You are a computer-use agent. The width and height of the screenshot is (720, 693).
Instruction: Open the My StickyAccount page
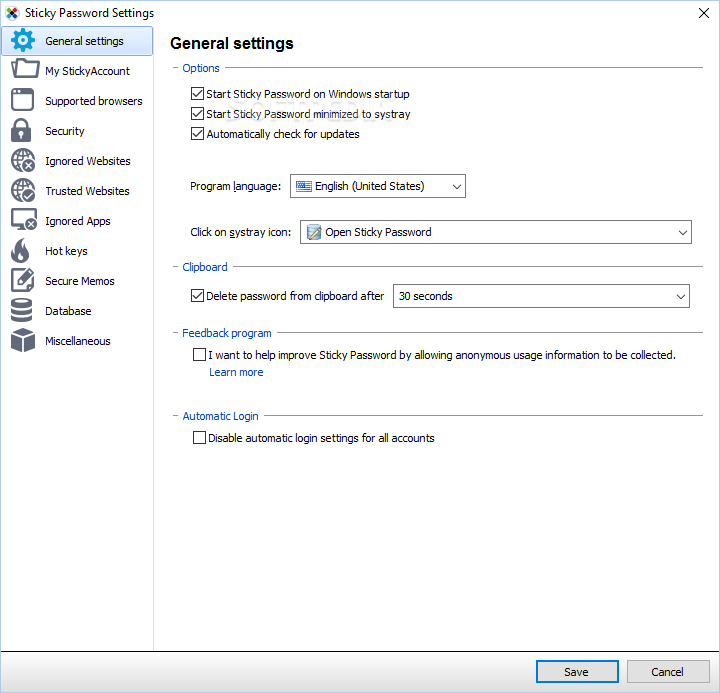coord(77,71)
